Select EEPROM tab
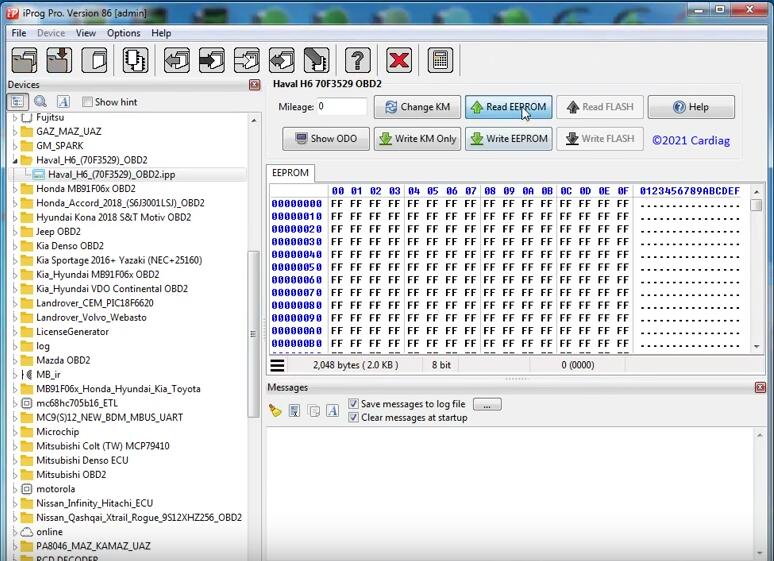Viewport: 774px width, 561px height. click(290, 173)
